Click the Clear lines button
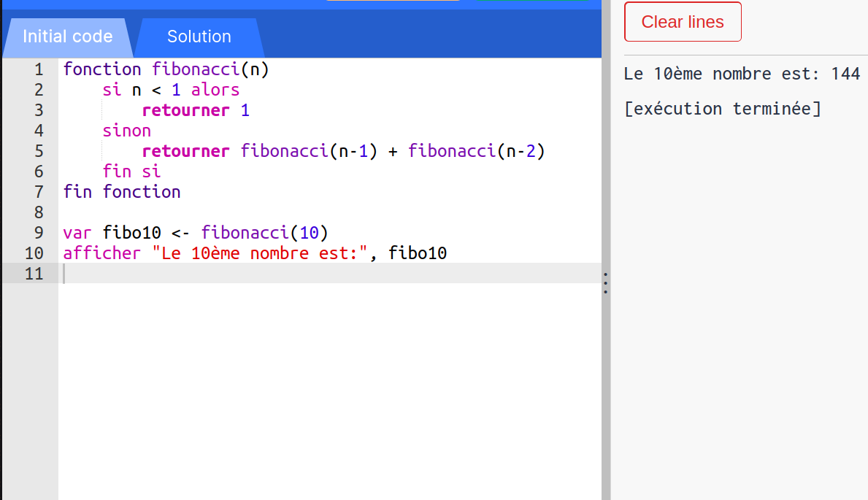This screenshot has width=868, height=500. pos(682,22)
